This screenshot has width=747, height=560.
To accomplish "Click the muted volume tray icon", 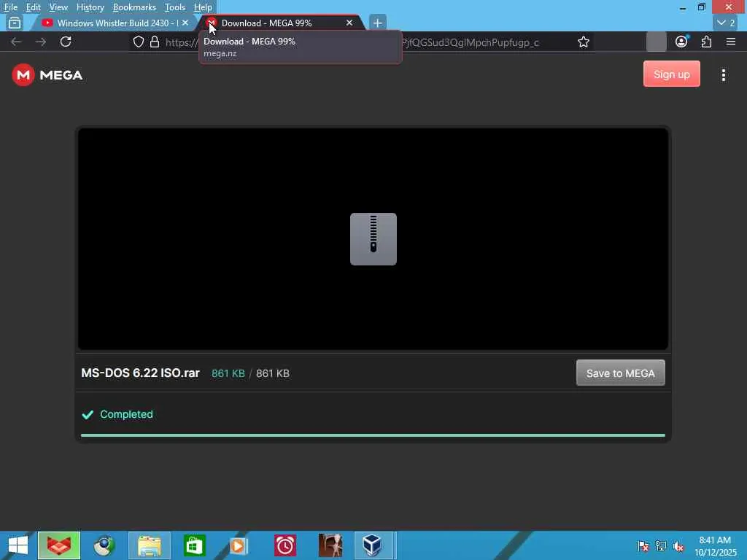I will [x=678, y=546].
